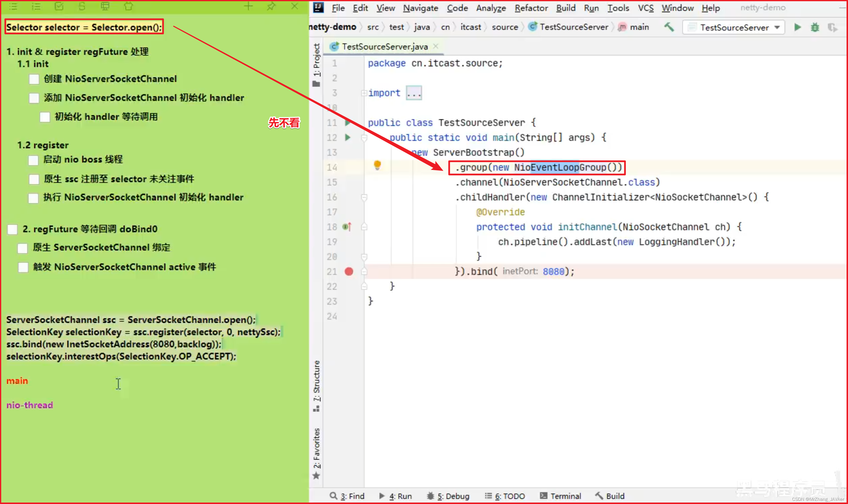Expand the folded import block on line 3
848x504 pixels.
pos(364,93)
